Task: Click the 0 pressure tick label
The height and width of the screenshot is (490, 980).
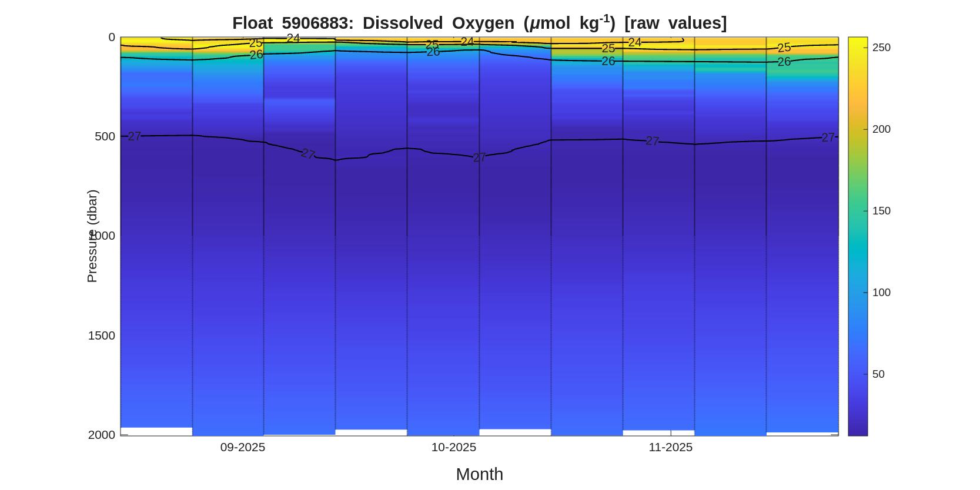Action: (x=112, y=38)
